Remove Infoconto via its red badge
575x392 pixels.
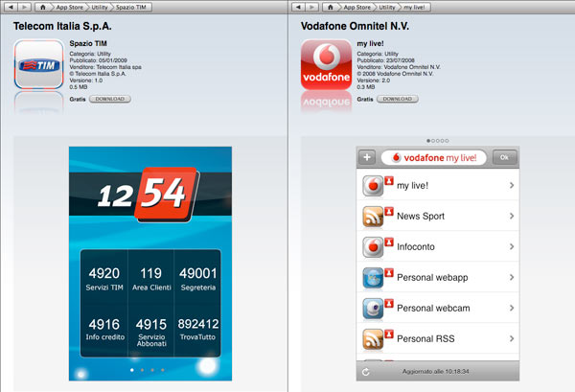[389, 242]
